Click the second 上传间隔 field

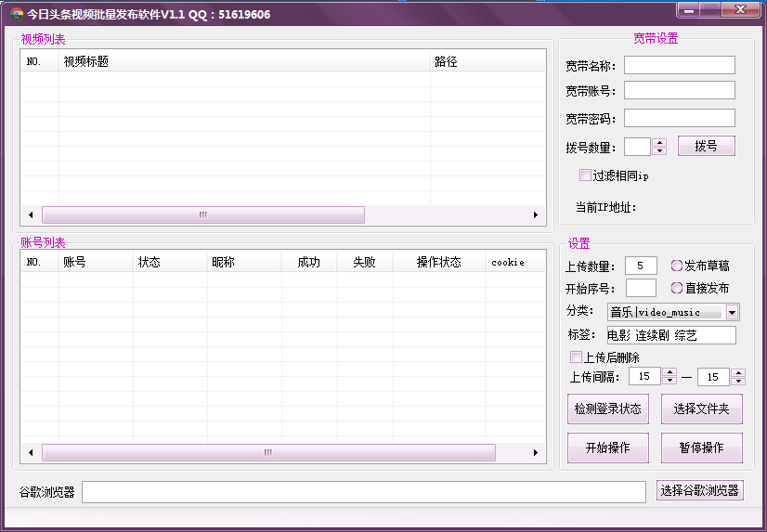[714, 377]
